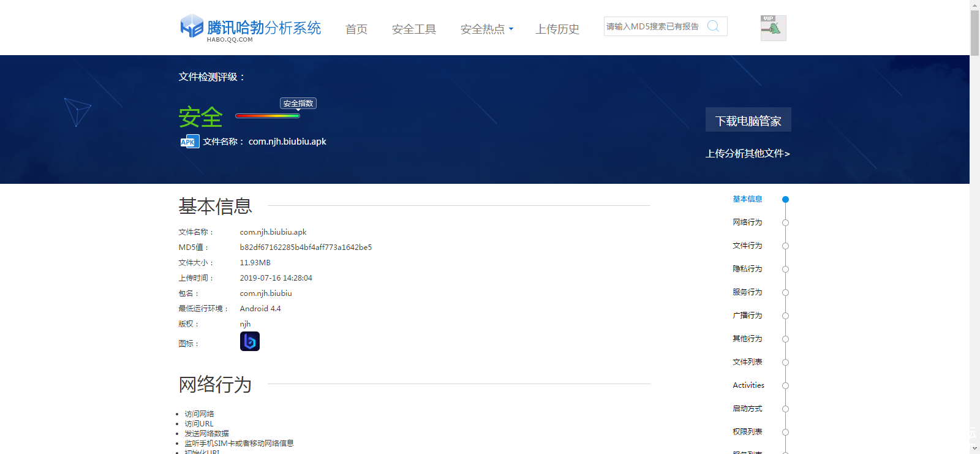Click the timeline dot beside 权限列表

(785, 432)
